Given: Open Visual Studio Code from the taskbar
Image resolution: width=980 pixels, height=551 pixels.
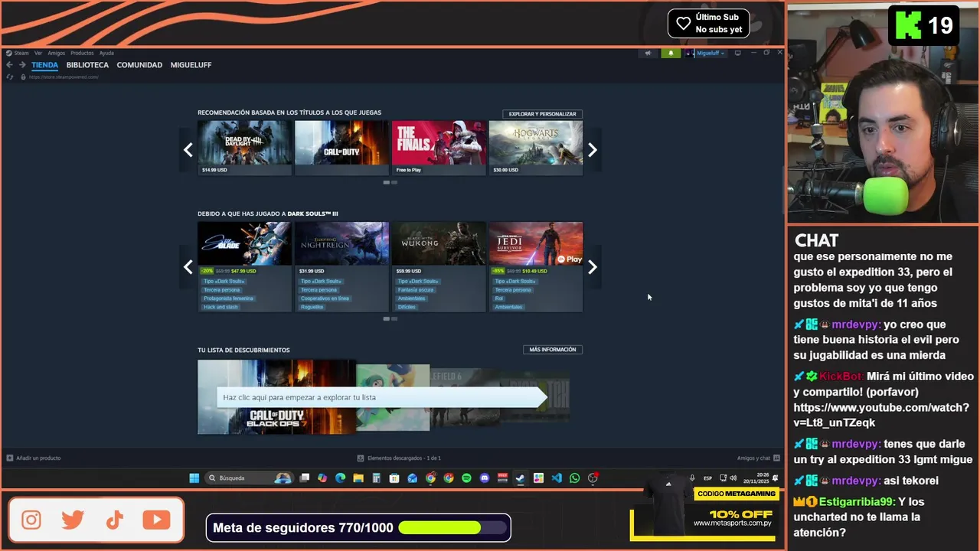Looking at the screenshot, I should (557, 478).
